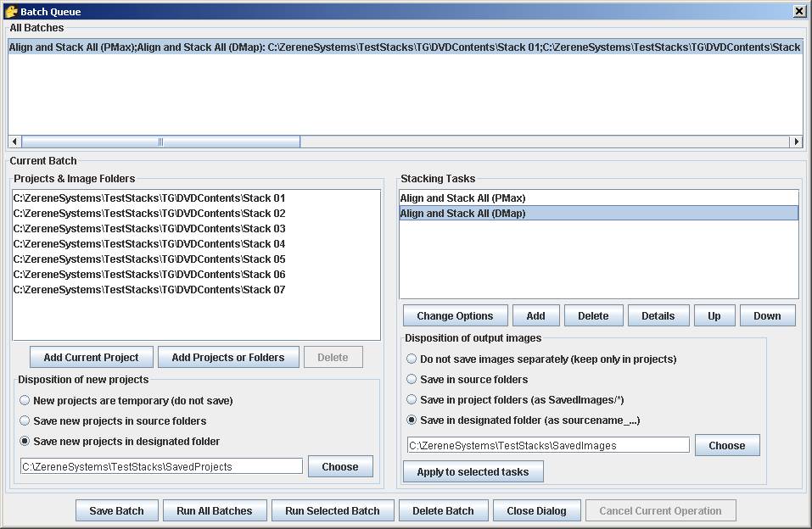Click Add Projects or Folders button
Screen dimensions: 812x529
[228, 357]
